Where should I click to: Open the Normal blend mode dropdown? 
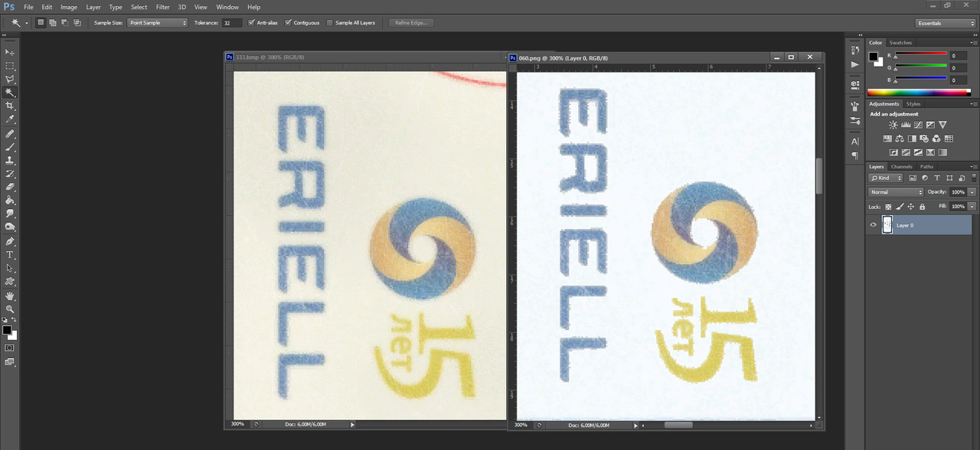pos(896,192)
